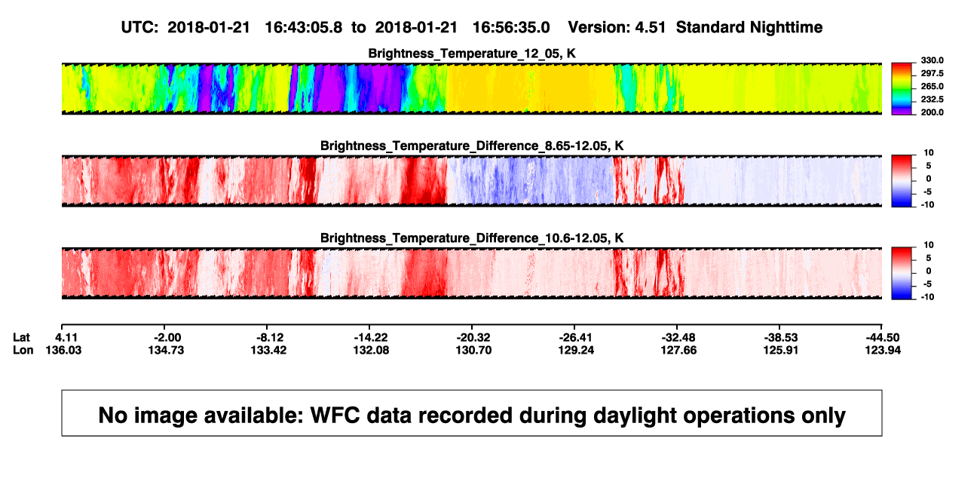Click latitude value '-26.41'
Screen dimensions: 980x503
point(574,337)
